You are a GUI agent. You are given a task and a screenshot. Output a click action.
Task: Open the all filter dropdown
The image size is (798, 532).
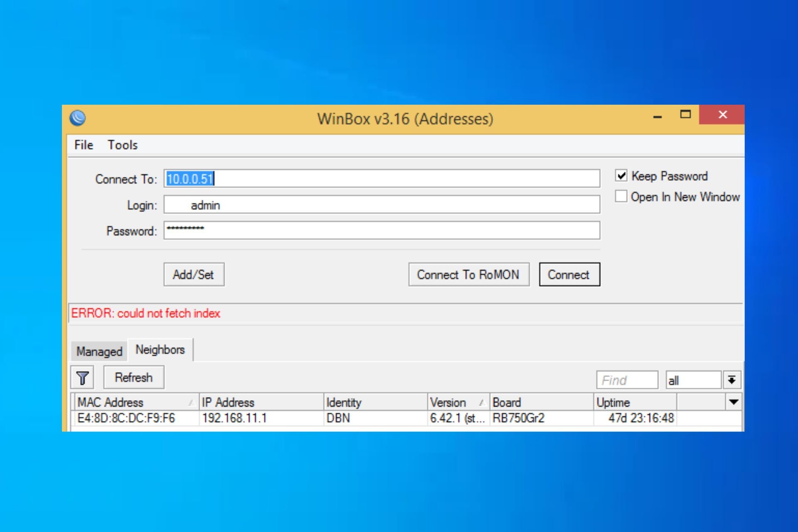coord(693,379)
